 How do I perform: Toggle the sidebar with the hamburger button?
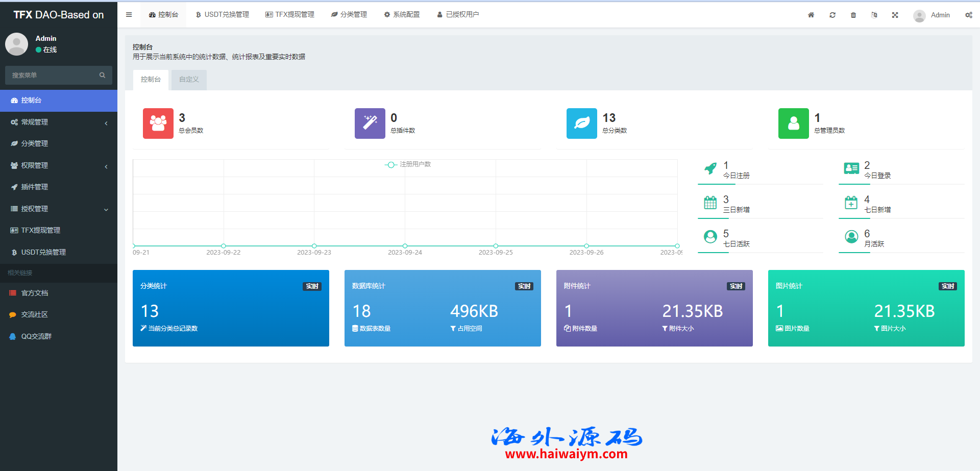point(129,15)
